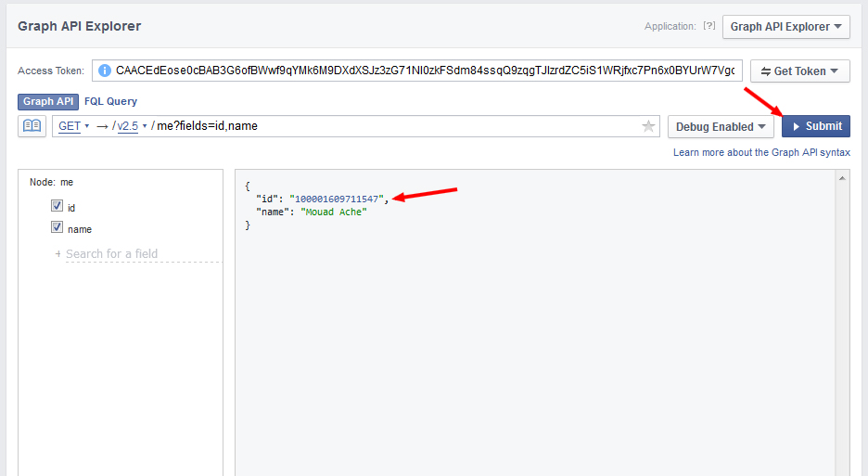The width and height of the screenshot is (868, 476).
Task: Click the Submit button
Action: 816,126
